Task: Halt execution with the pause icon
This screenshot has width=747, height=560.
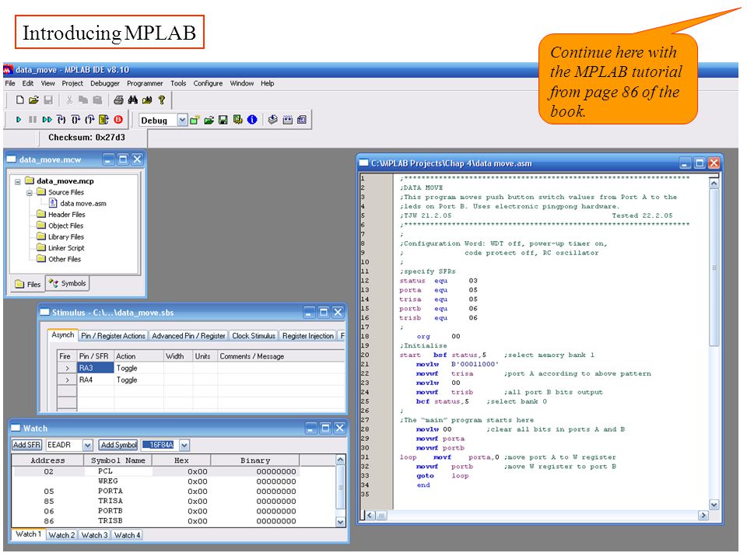Action: [x=33, y=120]
